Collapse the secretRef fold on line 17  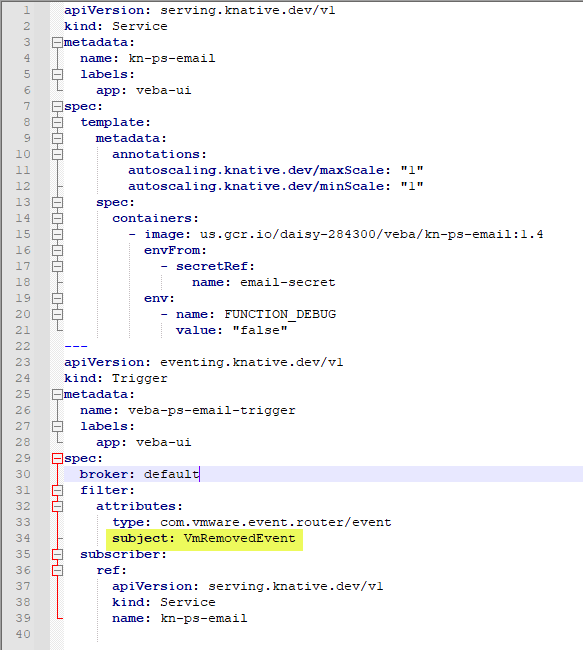(x=58, y=266)
